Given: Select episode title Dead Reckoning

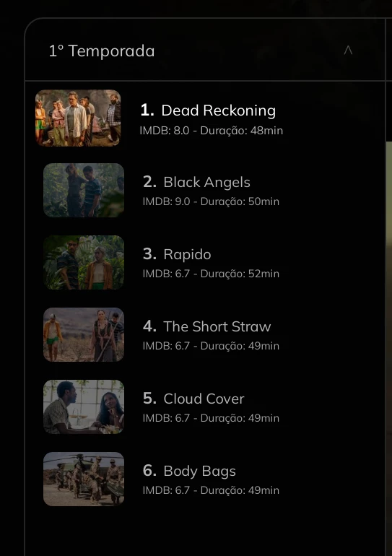Looking at the screenshot, I should tap(218, 110).
